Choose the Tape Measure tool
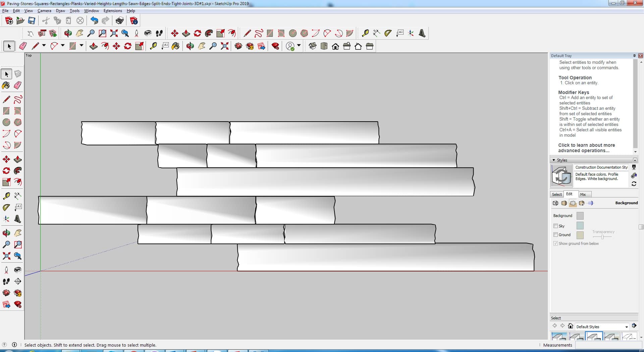 click(6, 196)
